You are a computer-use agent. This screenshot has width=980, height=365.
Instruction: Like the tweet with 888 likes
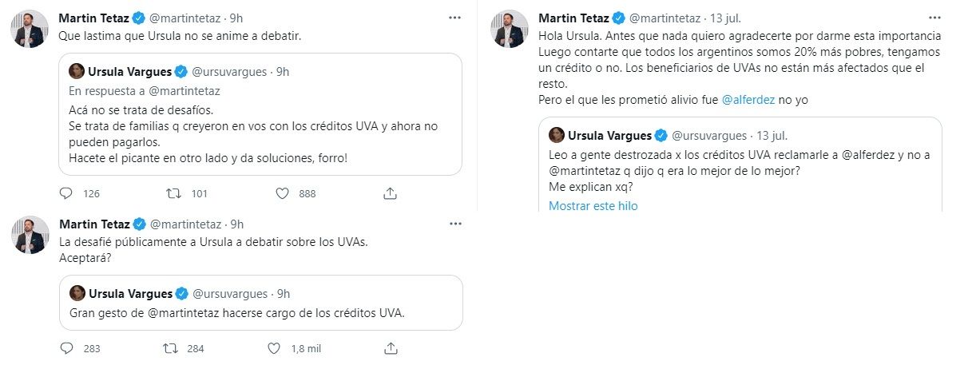click(x=281, y=193)
